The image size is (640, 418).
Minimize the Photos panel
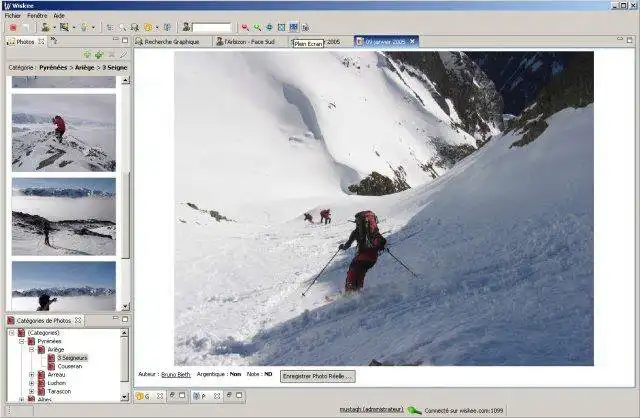[x=116, y=39]
